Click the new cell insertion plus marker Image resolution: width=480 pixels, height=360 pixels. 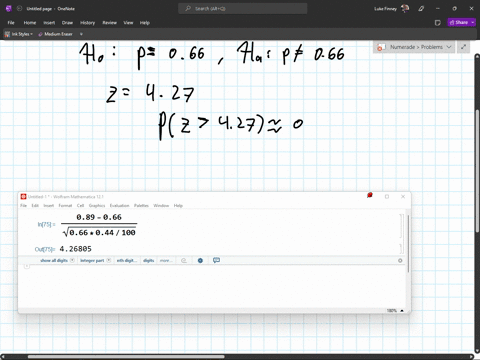pyautogui.click(x=27, y=266)
